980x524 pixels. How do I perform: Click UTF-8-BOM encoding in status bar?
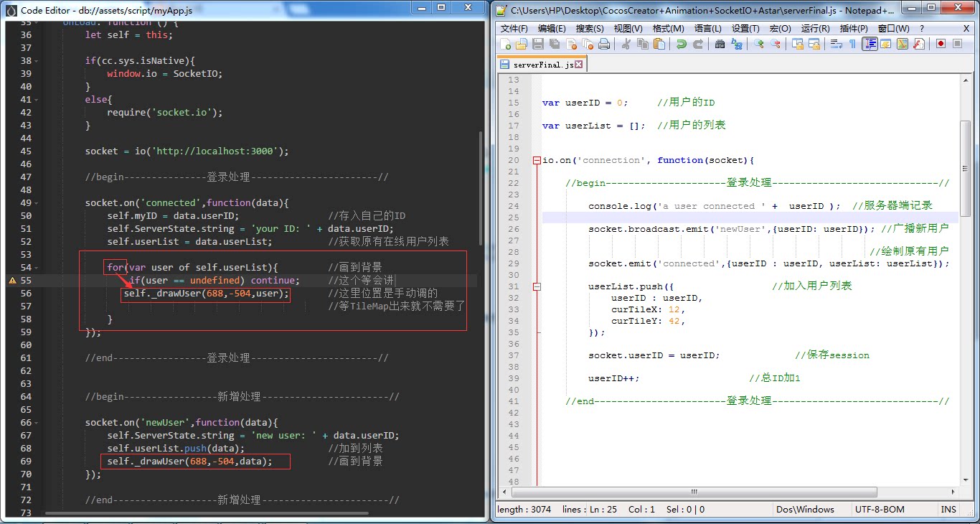[880, 509]
